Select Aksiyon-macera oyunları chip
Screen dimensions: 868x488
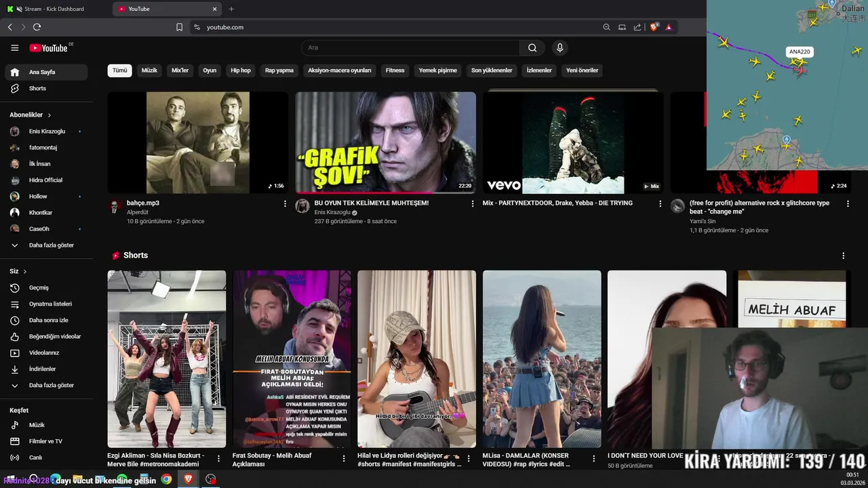tap(340, 70)
